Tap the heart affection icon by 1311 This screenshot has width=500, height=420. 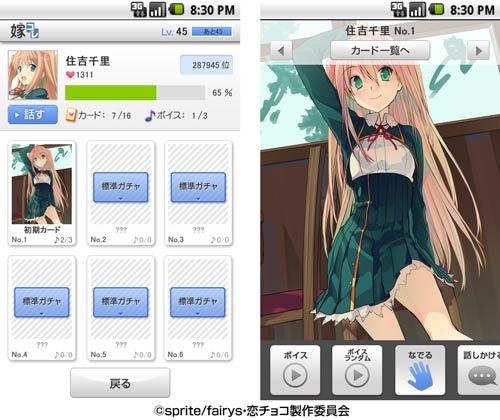click(70, 75)
